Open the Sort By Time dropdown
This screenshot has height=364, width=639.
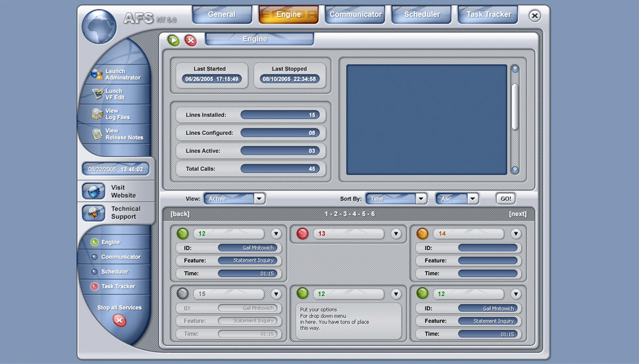coord(396,199)
